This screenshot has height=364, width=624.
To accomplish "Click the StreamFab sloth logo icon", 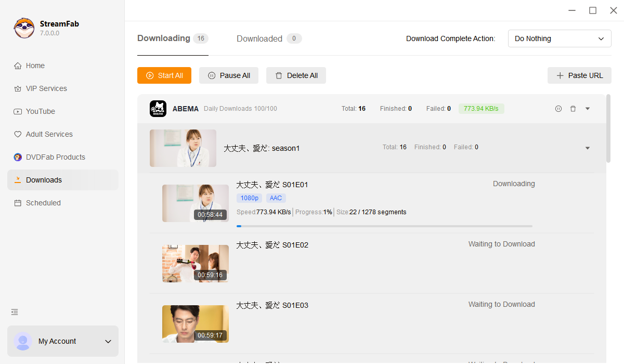I will (24, 28).
